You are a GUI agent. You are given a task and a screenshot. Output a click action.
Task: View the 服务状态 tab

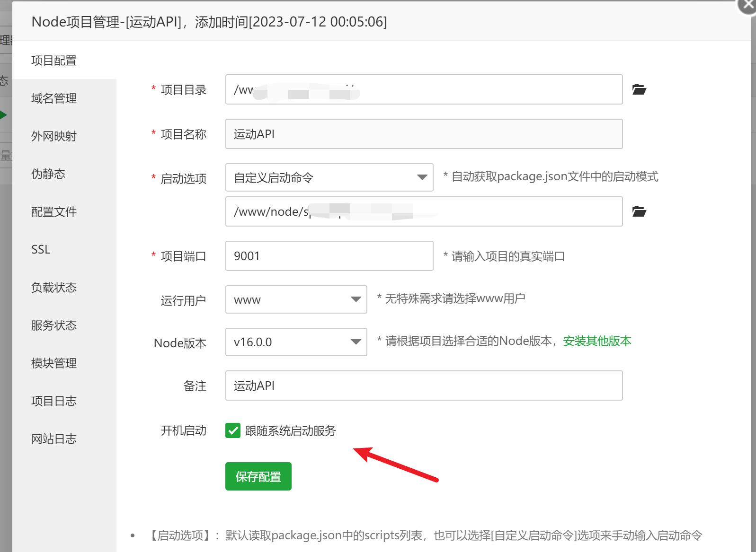[x=64, y=325]
